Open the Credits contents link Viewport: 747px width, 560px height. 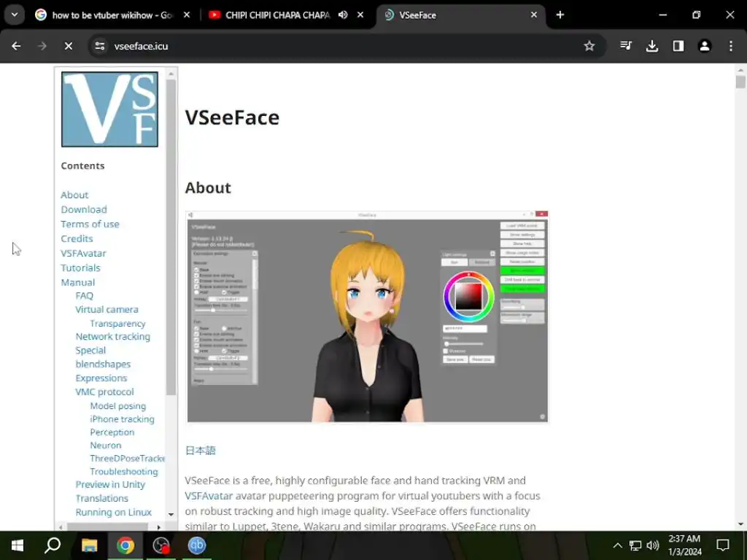click(77, 238)
